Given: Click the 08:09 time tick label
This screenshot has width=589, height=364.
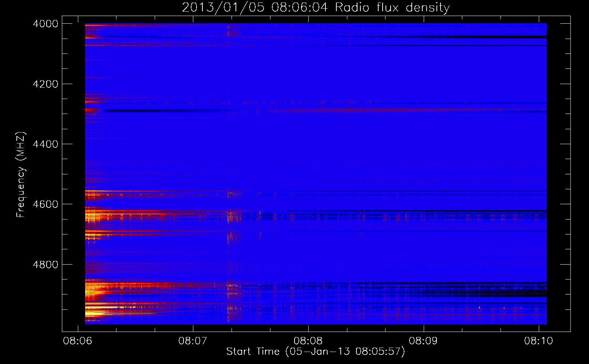Looking at the screenshot, I should pos(423,341).
